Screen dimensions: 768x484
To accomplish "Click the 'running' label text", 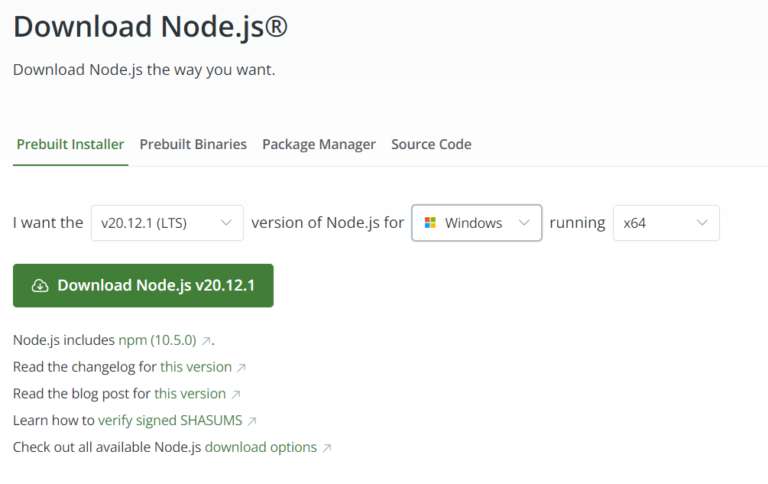I will point(577,223).
